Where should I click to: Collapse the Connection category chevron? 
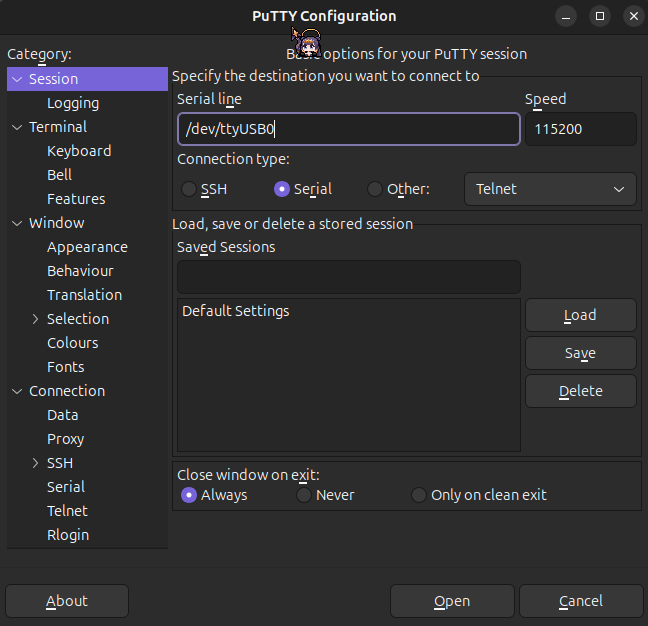coord(17,391)
